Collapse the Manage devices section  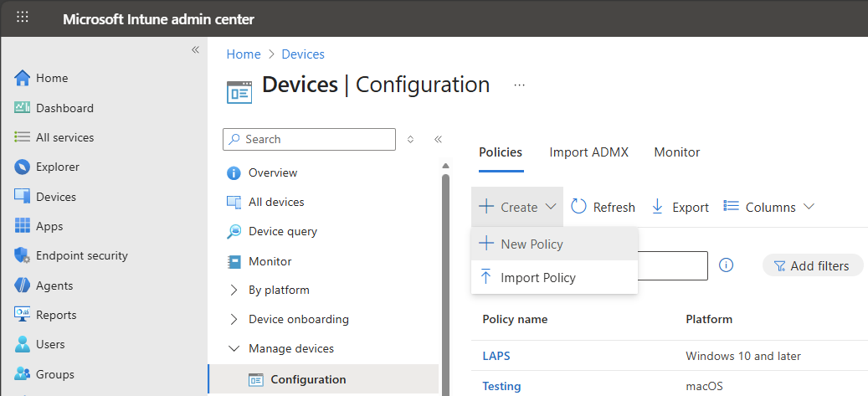tap(234, 349)
